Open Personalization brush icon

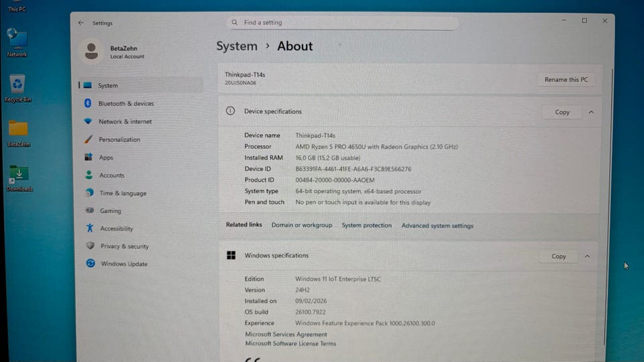89,139
